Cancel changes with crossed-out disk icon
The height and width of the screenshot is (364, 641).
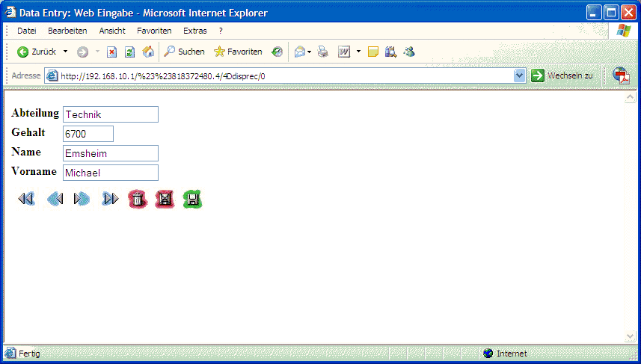165,199
